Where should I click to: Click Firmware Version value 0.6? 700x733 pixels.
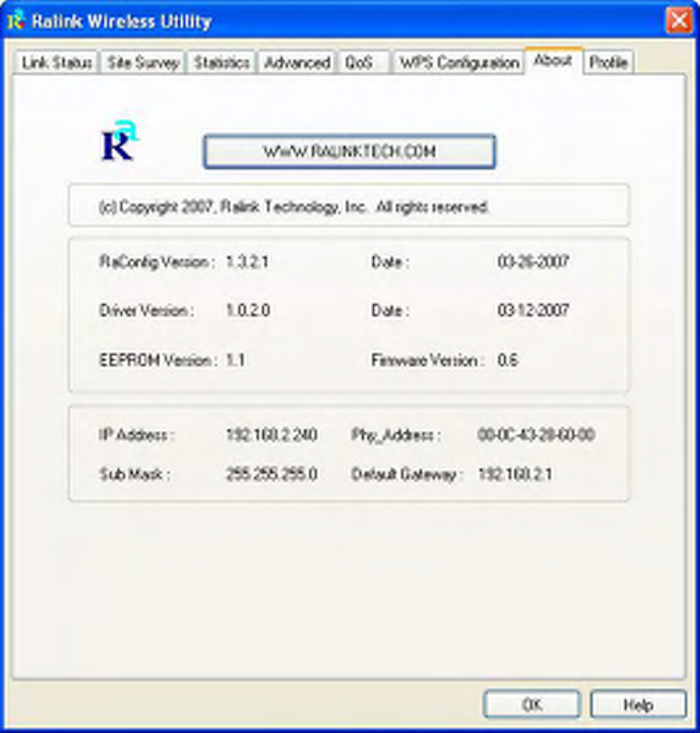(507, 360)
